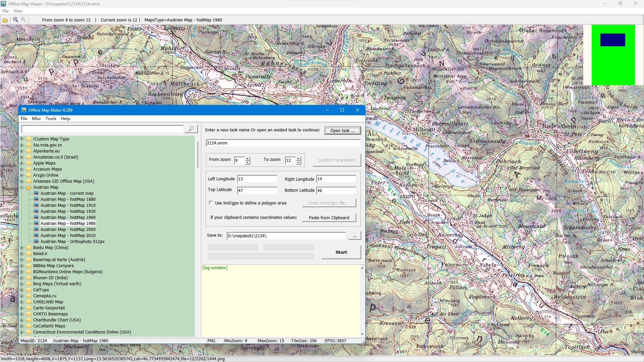Screen dimensions: 644x362
Task: Select the Austrian Map - histMap 1930 icon
Action: pyautogui.click(x=36, y=212)
